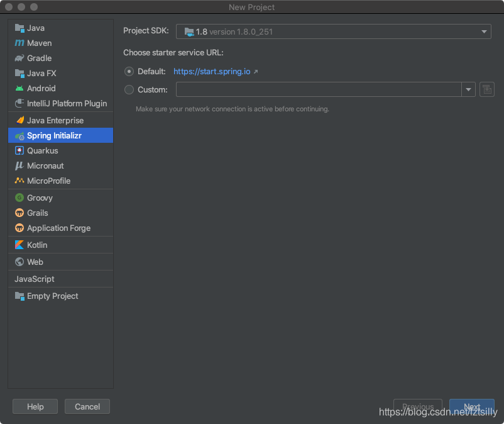Click the Java project type icon
504x424 pixels.
coord(19,28)
